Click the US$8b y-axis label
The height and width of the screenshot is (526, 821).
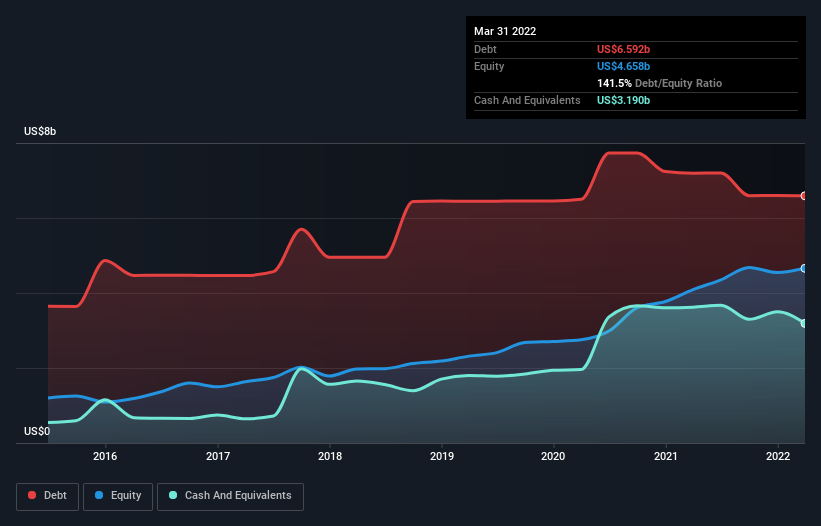coord(40,131)
